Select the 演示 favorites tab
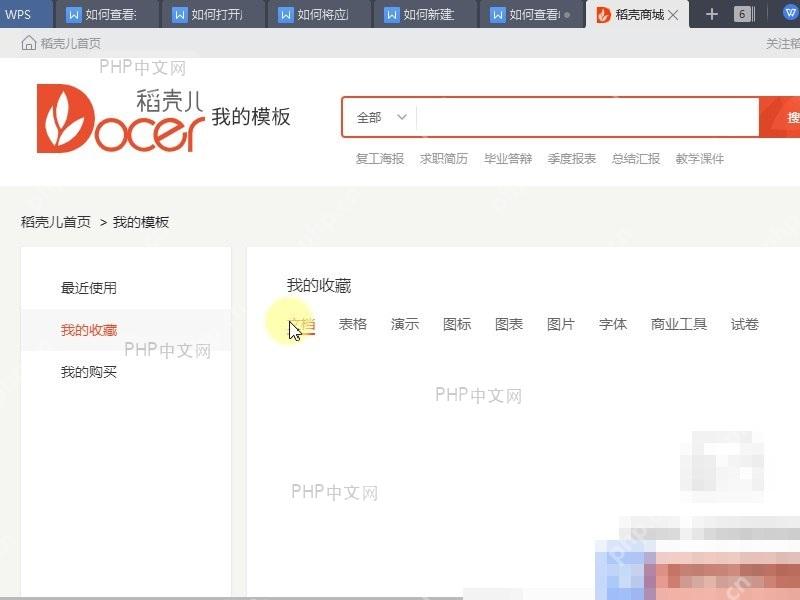Viewport: 800px width, 600px height. 405,324
